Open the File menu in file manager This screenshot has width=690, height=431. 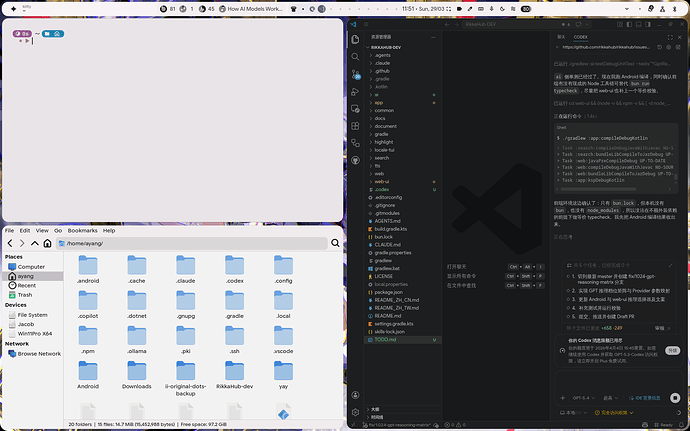coord(9,230)
